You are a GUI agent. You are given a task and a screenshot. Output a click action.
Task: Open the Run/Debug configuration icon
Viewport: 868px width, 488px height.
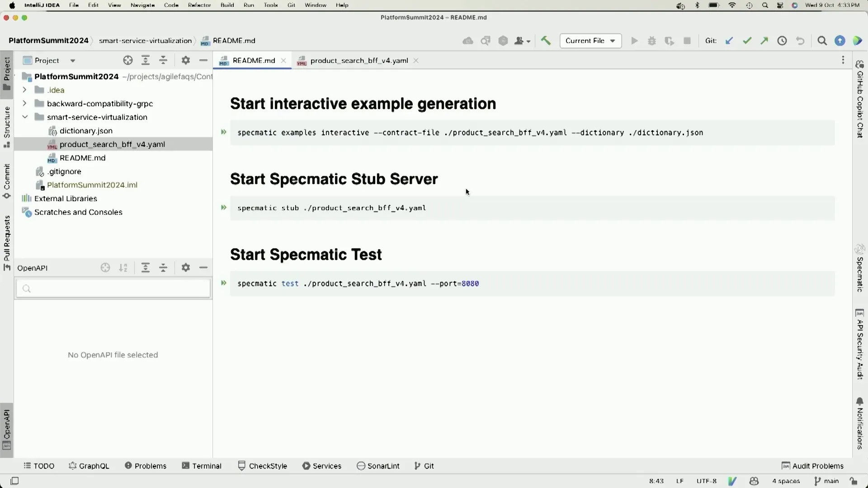(x=589, y=41)
